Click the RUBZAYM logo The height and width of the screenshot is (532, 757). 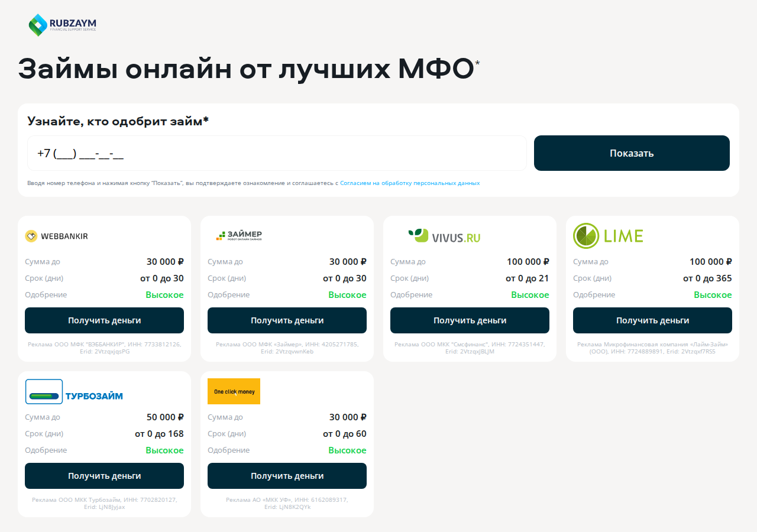[63, 24]
